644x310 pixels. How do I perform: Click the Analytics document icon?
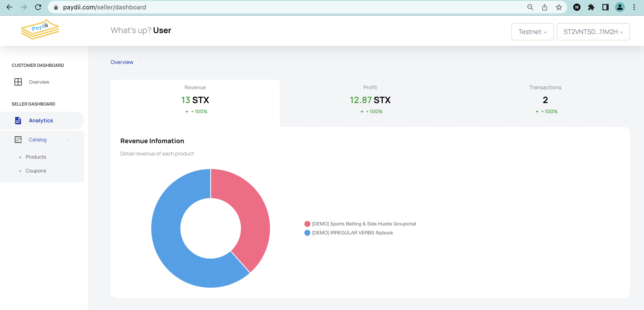18,120
